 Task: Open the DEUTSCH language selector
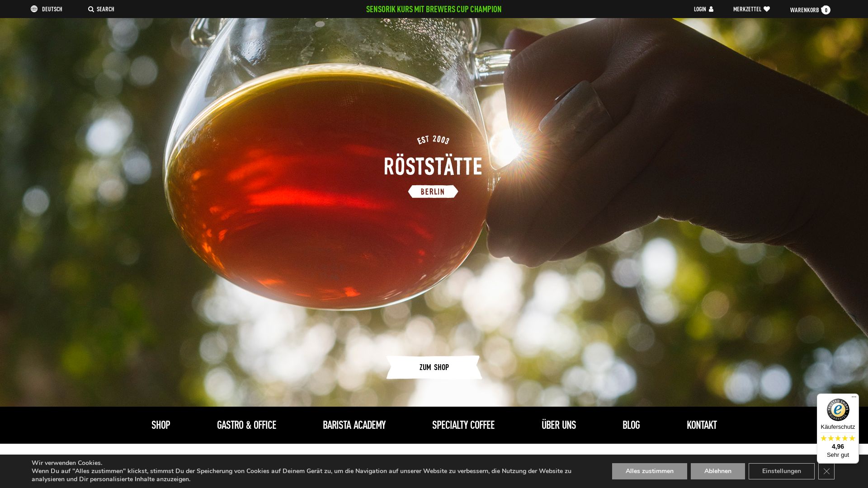52,9
